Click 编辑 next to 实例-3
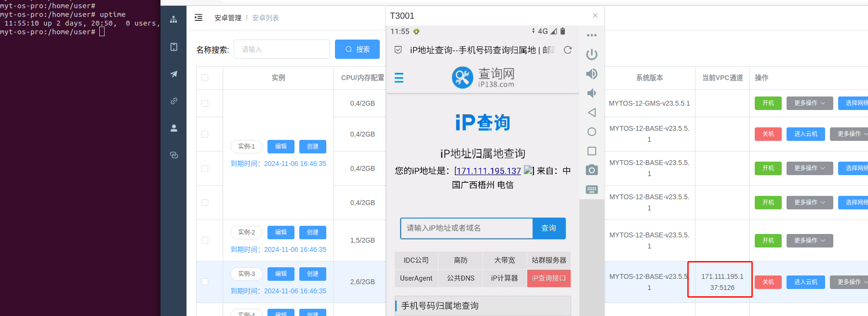 point(281,274)
